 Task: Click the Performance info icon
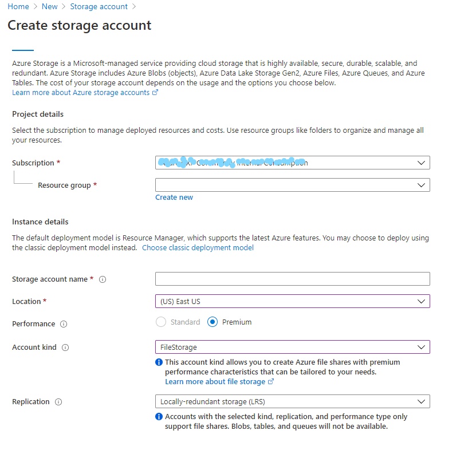coord(62,323)
